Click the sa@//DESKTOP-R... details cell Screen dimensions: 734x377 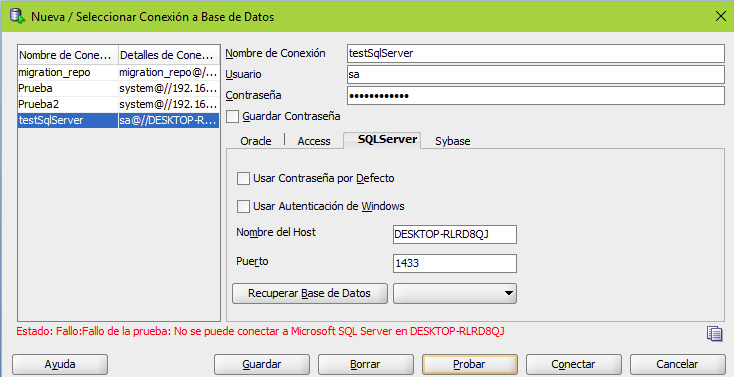coord(169,120)
